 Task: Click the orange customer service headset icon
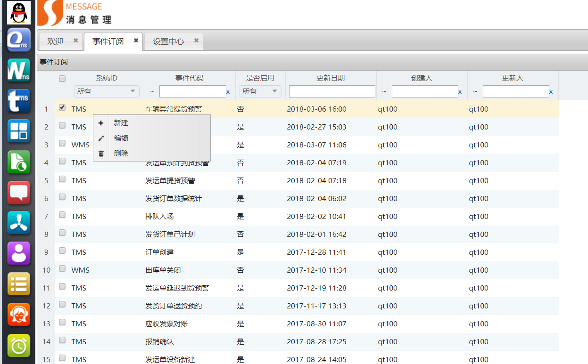click(19, 315)
